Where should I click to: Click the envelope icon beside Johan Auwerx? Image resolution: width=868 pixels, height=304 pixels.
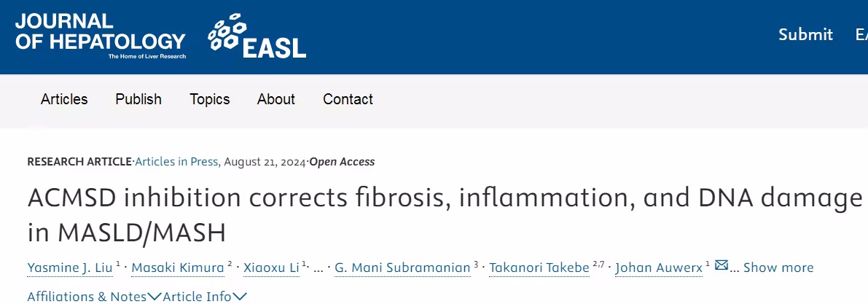point(721,266)
